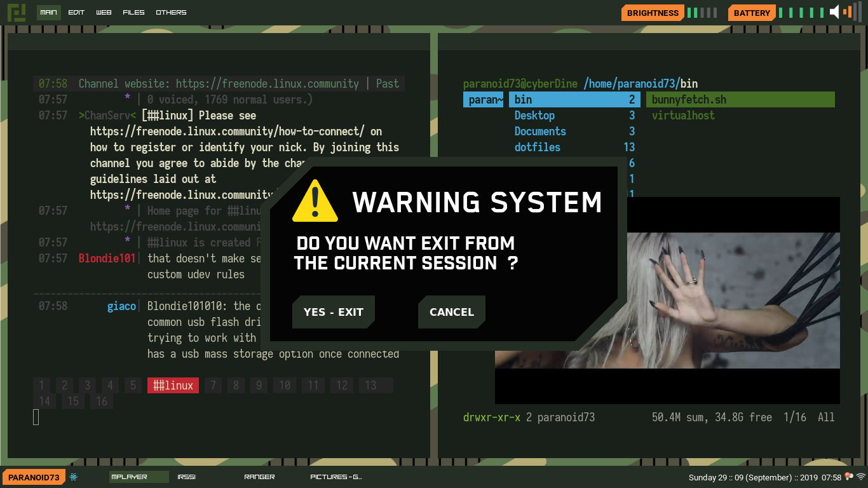This screenshot has width=868, height=488.
Task: Switch to the OTHERS workspace
Action: click(171, 12)
